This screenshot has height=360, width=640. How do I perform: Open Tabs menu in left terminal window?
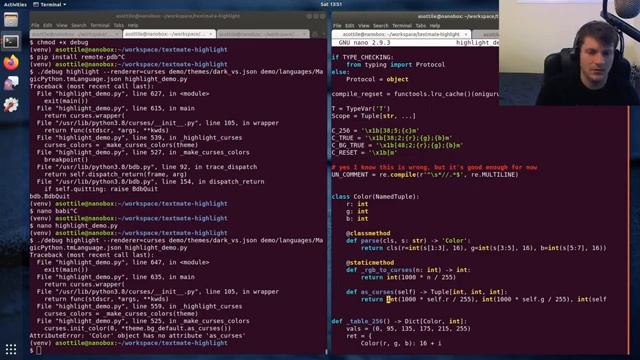click(x=119, y=25)
